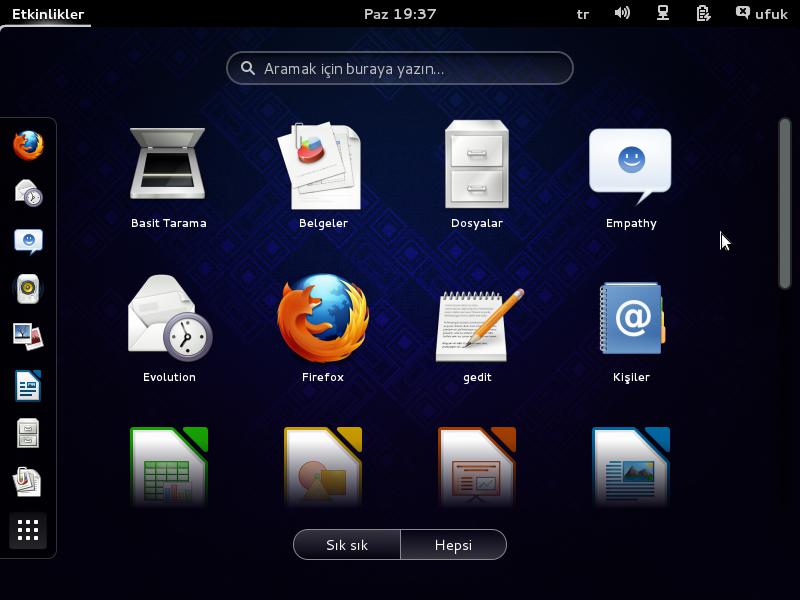The image size is (800, 600).
Task: Click the search field Aramak için buraya yazın
Action: pyautogui.click(x=400, y=68)
